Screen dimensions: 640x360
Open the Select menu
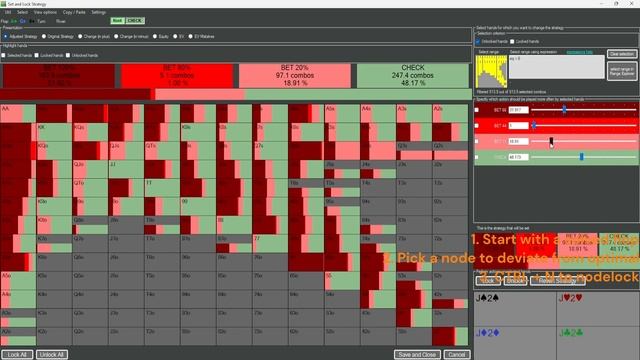22,12
